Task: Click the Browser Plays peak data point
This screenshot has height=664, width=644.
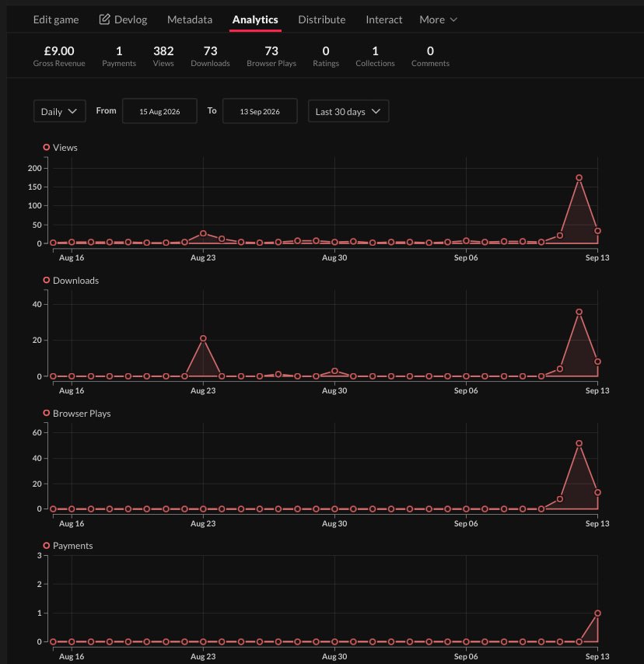Action: point(579,443)
